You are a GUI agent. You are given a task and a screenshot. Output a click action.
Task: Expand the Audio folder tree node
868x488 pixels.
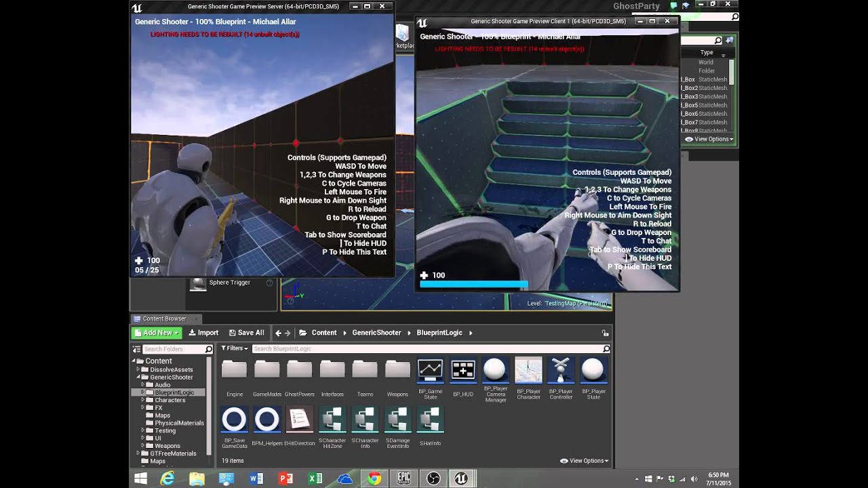click(x=143, y=385)
